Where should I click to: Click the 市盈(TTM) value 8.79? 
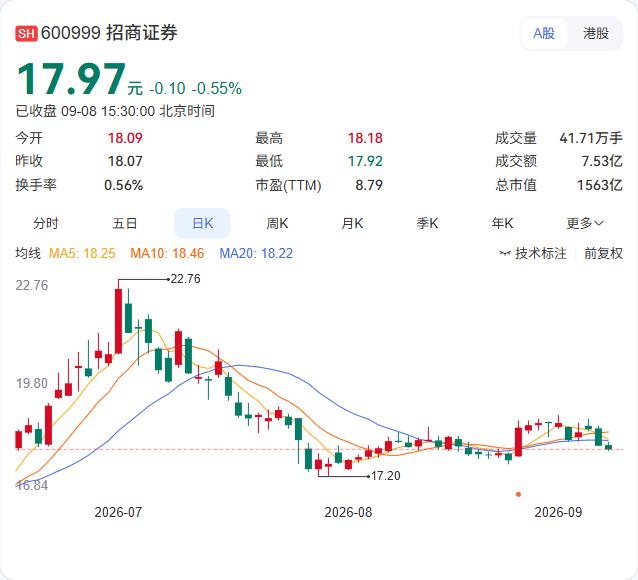click(x=369, y=185)
